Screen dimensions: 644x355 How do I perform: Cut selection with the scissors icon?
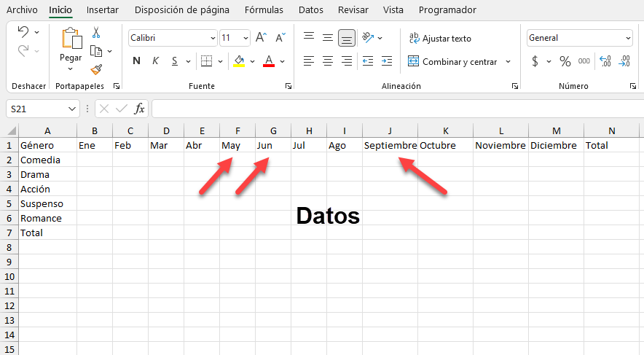[x=96, y=33]
